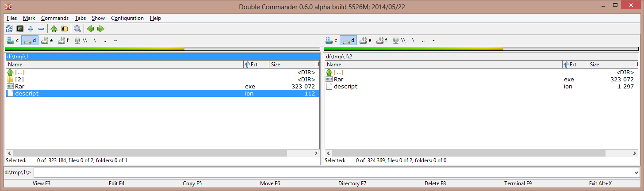
Task: Click left panel horizontal scrollbar left arrow
Action: pos(10,153)
